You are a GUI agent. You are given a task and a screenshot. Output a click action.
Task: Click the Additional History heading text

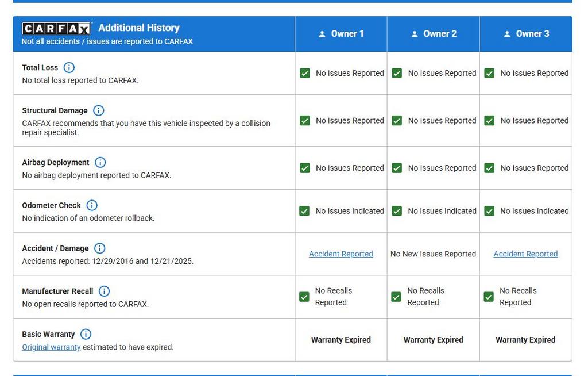pyautogui.click(x=139, y=28)
